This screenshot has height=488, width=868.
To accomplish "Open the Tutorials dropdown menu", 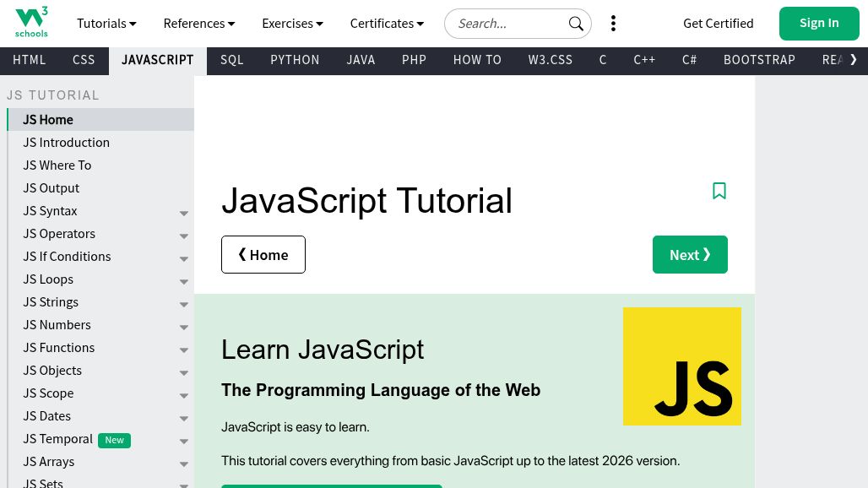I will [106, 24].
